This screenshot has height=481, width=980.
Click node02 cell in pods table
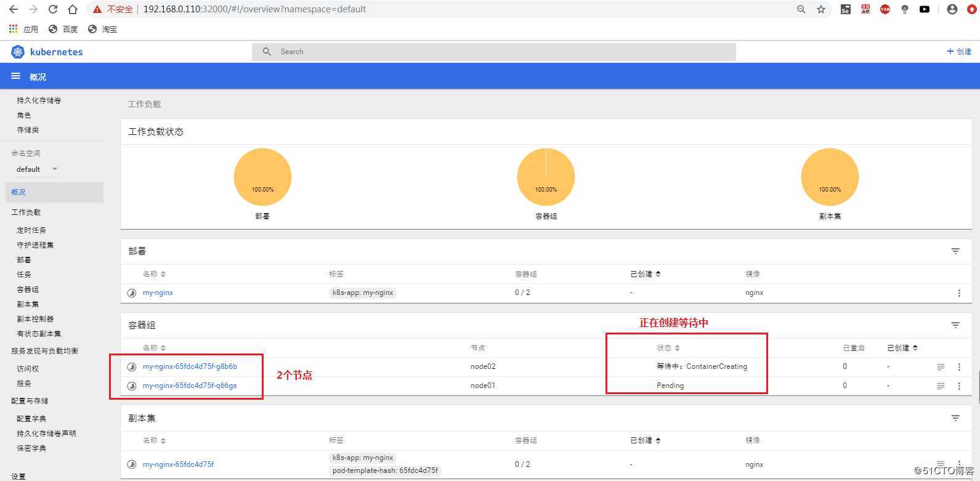(x=483, y=366)
